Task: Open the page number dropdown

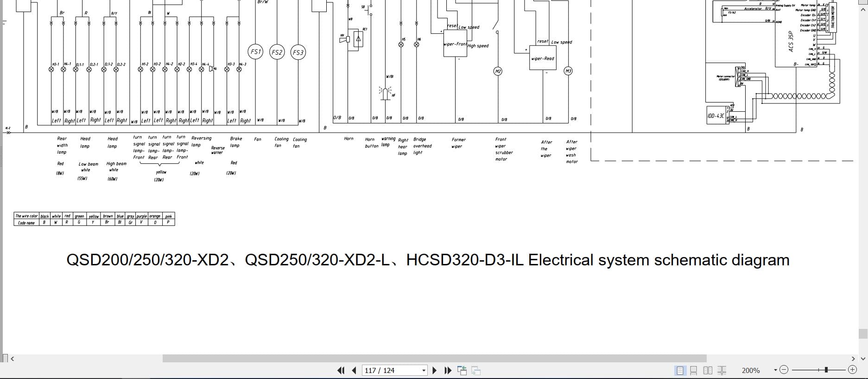Action: click(424, 371)
